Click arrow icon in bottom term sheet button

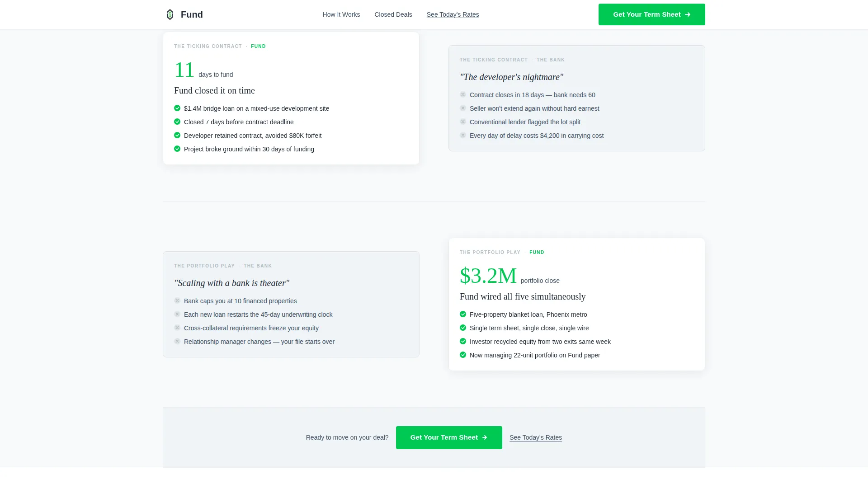point(485,437)
